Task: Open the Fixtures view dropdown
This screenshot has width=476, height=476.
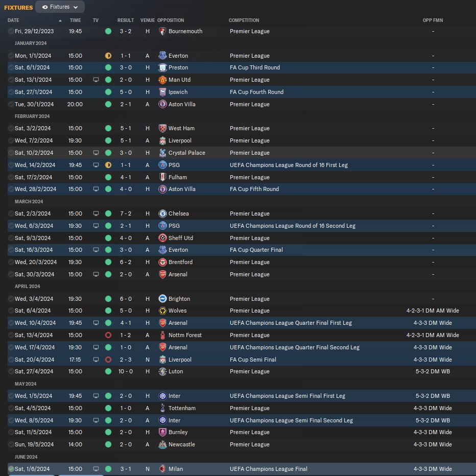Action: [60, 7]
